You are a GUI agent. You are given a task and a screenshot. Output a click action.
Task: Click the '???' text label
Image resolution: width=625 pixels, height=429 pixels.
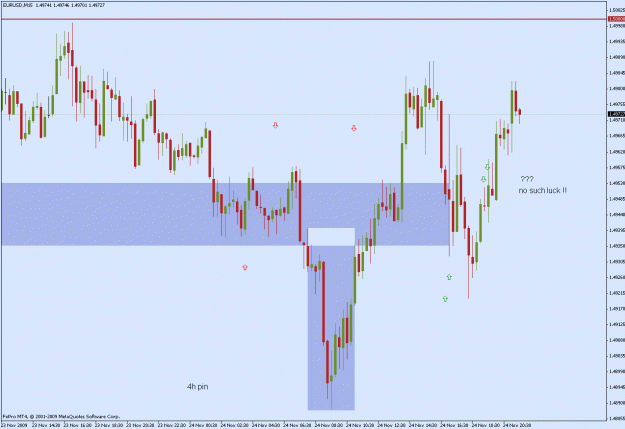pos(527,179)
